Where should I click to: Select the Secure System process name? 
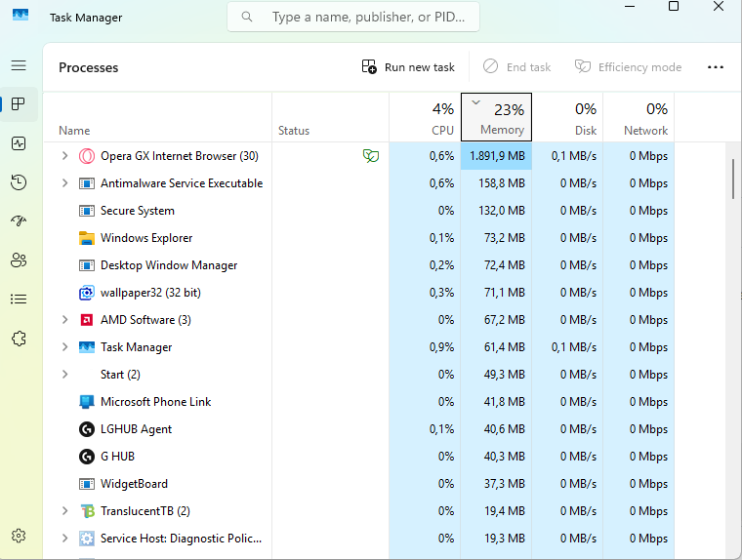tap(138, 211)
